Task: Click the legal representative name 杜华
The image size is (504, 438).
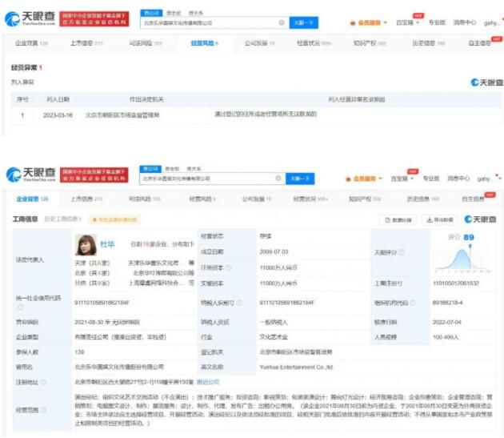Action: tap(107, 244)
